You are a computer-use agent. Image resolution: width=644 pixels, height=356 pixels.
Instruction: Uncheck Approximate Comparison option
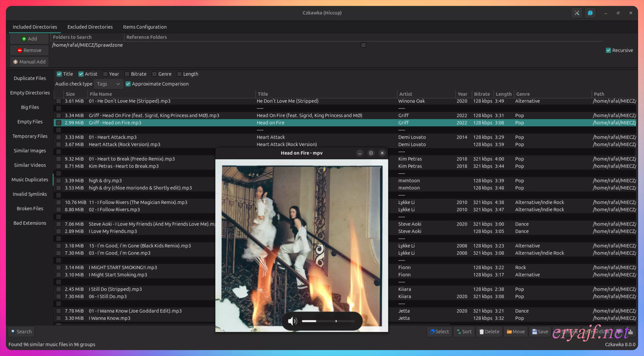(x=128, y=84)
